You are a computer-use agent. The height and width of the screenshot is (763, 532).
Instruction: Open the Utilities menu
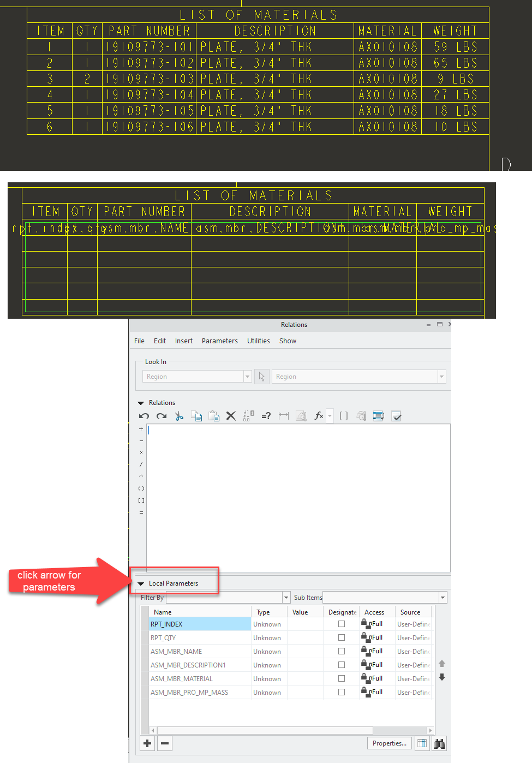pos(258,341)
